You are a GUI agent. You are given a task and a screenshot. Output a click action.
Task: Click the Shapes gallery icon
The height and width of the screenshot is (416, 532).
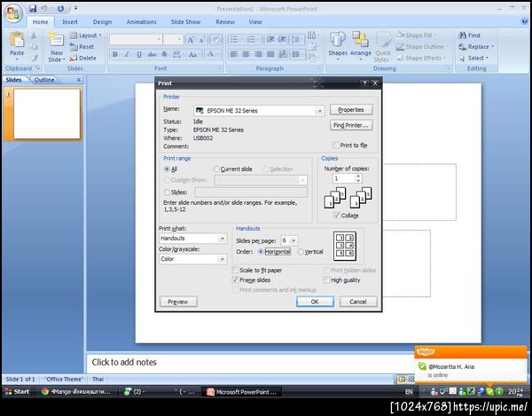338,40
